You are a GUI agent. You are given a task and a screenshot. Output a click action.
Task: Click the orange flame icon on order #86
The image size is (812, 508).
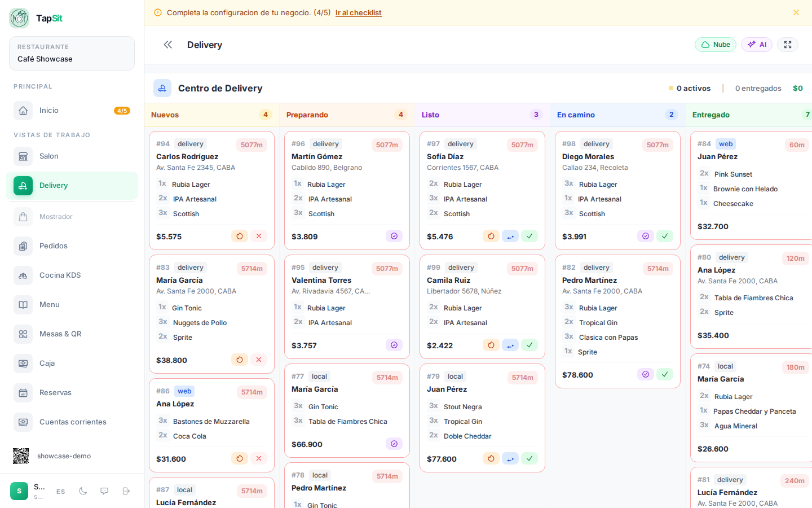click(240, 458)
